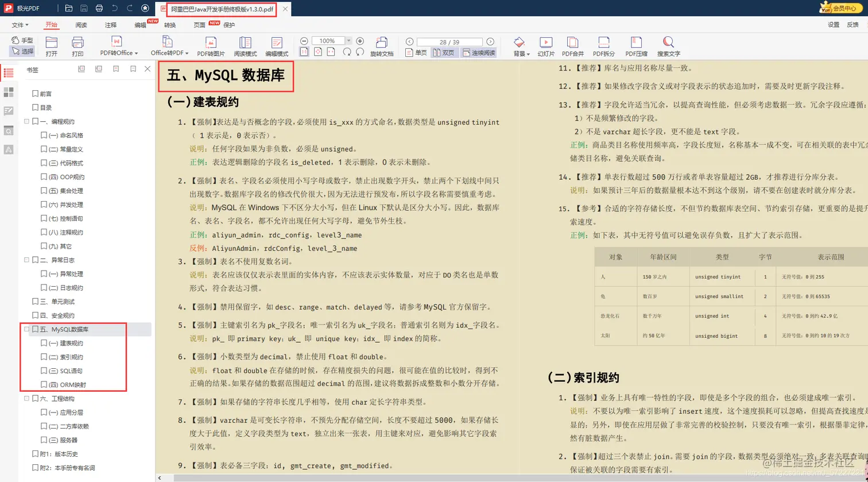Switch to 单页 single page view
This screenshot has height=482, width=868.
416,52
